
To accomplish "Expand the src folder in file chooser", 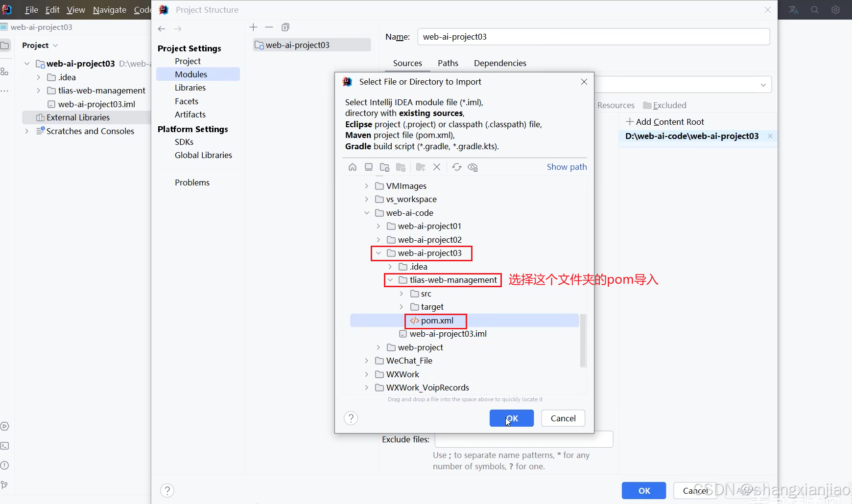I will [x=402, y=294].
